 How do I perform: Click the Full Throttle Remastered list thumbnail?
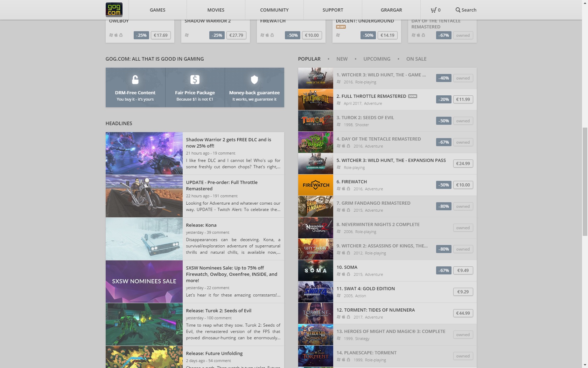[x=316, y=100]
